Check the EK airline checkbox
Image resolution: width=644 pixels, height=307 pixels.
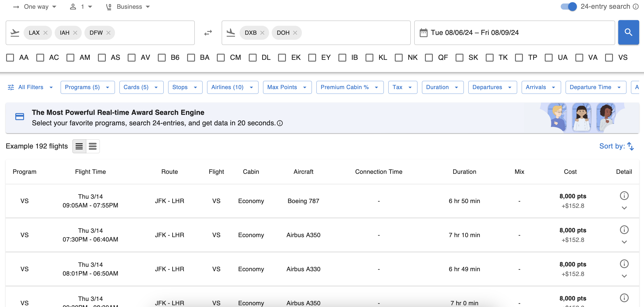282,58
